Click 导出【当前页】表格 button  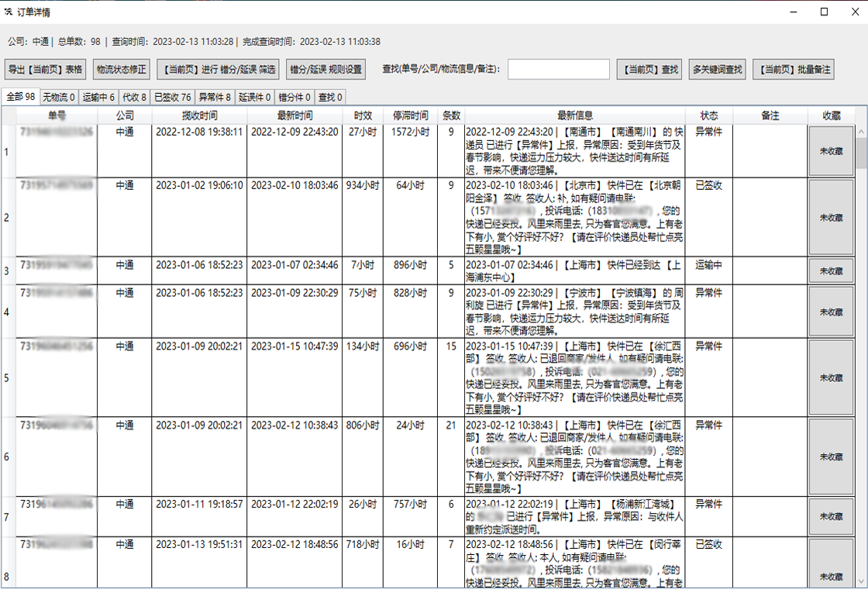[x=45, y=69]
